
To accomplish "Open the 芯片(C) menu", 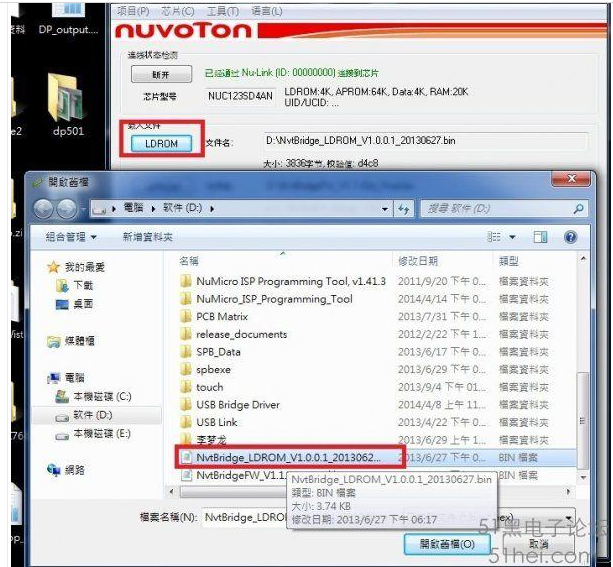I will 178,11.
